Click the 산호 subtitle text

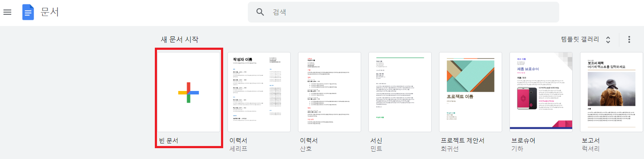[x=306, y=149]
